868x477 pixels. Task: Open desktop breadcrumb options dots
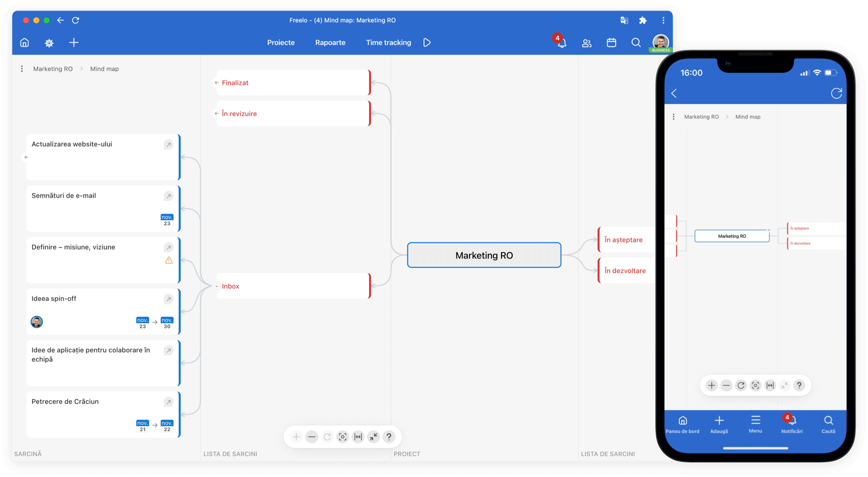[x=22, y=69]
